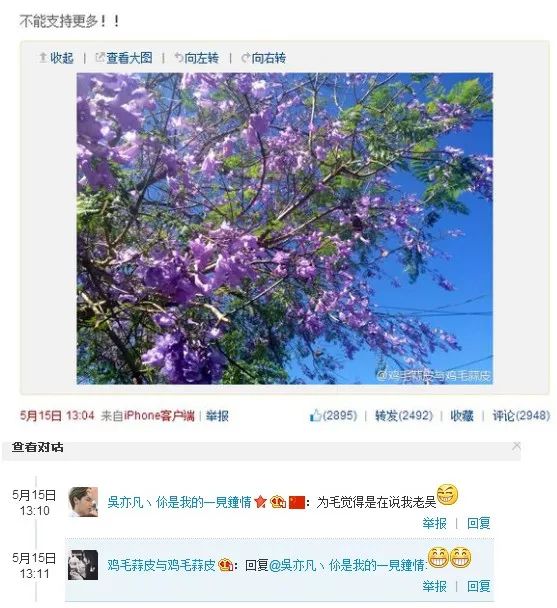Click the @吴亦凡 mention in the reply
The width and height of the screenshot is (557, 608).
tap(347, 565)
